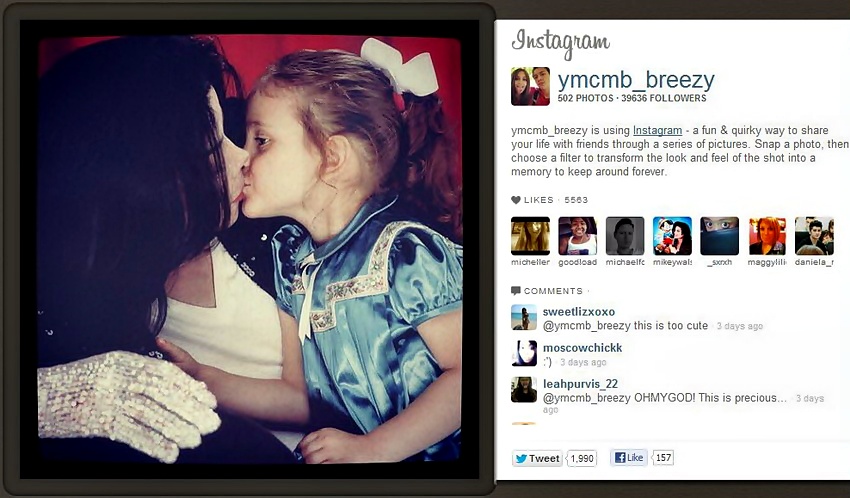This screenshot has height=498, width=850.
Task: Share via the Tweet button
Action: point(537,458)
